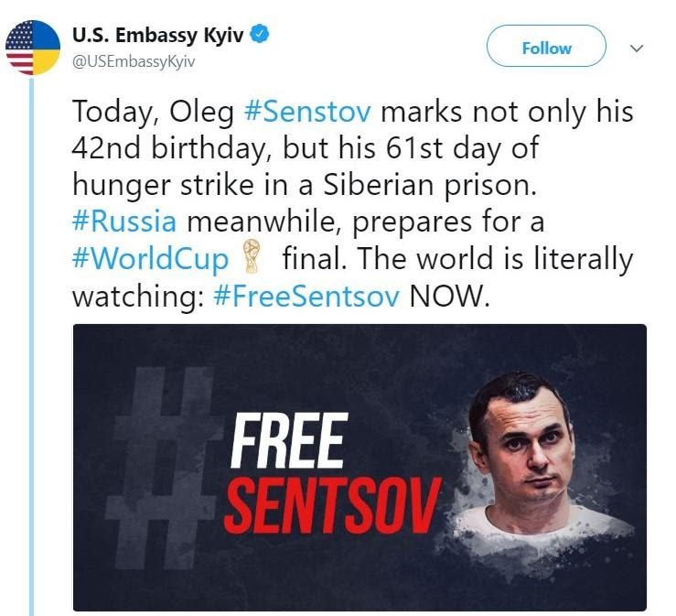Open the #Russia hashtag
Screen dimensions: 676x616
coord(124,221)
